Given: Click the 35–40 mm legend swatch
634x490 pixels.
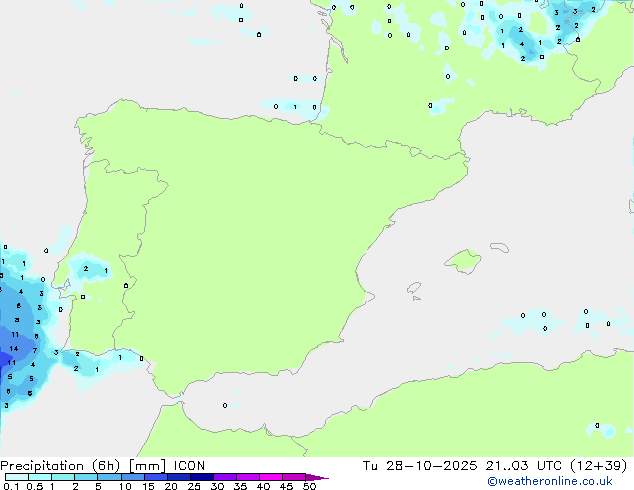Looking at the screenshot, I should (248, 477).
